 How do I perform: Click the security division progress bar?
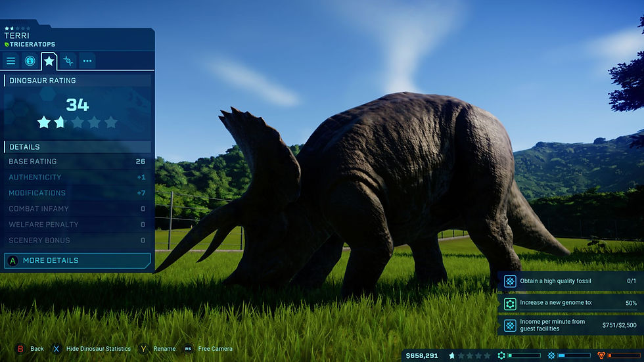tap(624, 356)
